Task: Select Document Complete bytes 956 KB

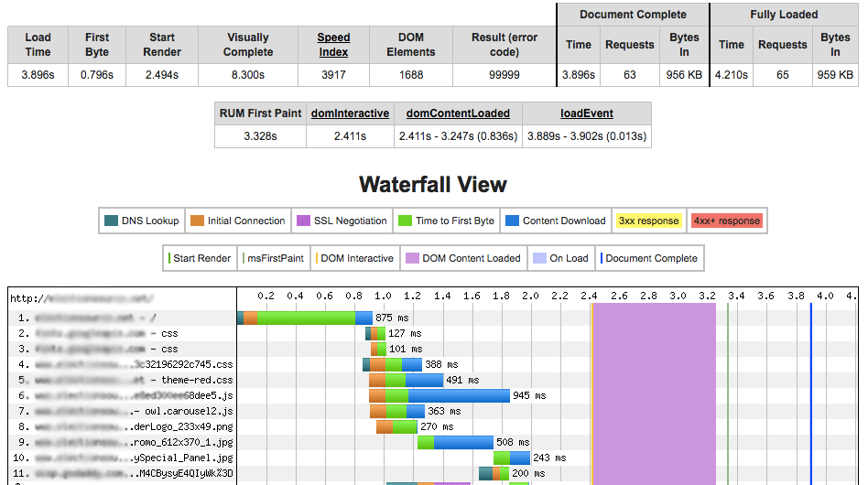Action: pyautogui.click(x=684, y=75)
